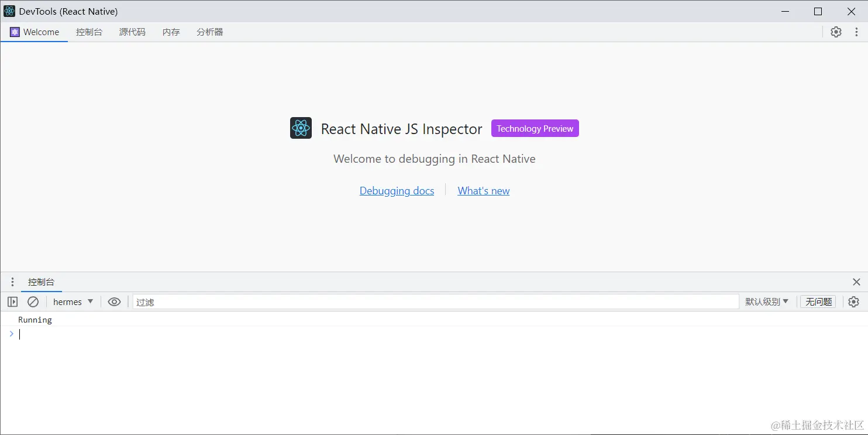868x435 pixels.
Task: Select the 控制台 drawer tab
Action: coord(41,282)
